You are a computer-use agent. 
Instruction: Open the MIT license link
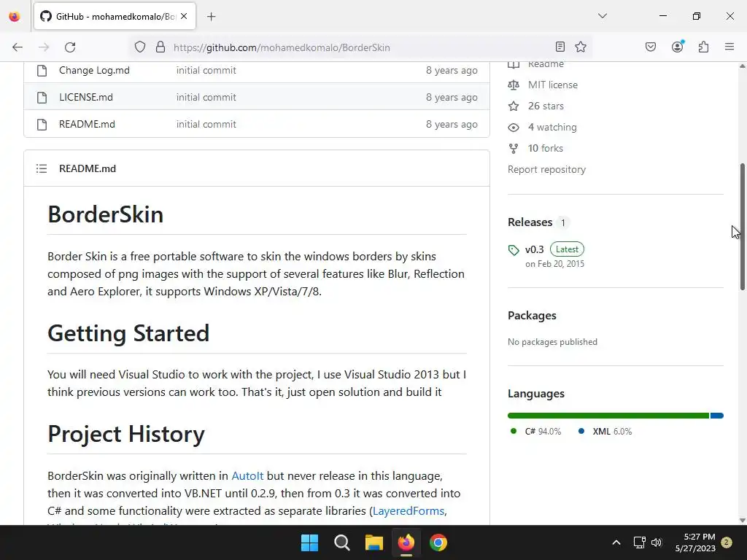click(x=553, y=85)
